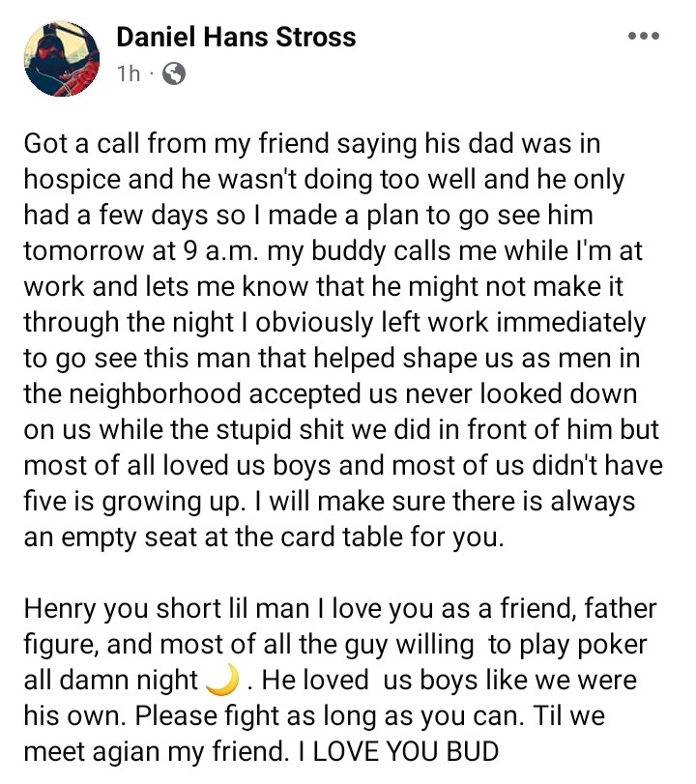Click the words "father figure" spanning two lines

pyautogui.click(x=618, y=609)
